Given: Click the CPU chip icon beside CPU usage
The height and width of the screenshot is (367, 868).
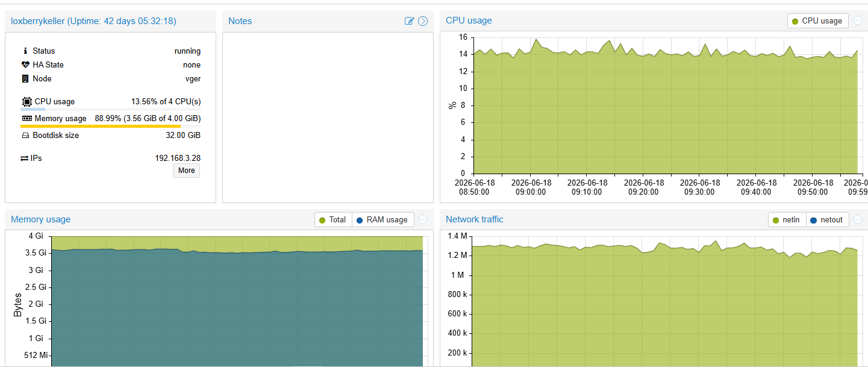Looking at the screenshot, I should pyautogui.click(x=27, y=102).
